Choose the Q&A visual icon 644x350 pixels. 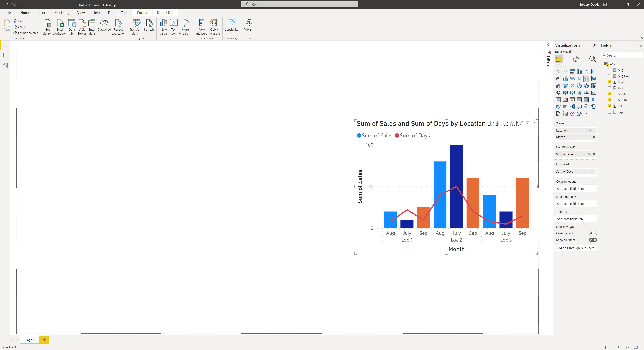pyautogui.click(x=579, y=107)
